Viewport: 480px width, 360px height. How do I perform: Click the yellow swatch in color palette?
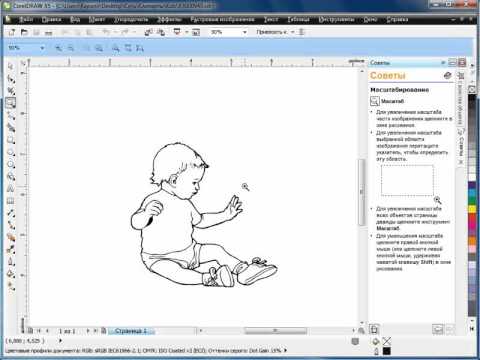tap(472, 209)
